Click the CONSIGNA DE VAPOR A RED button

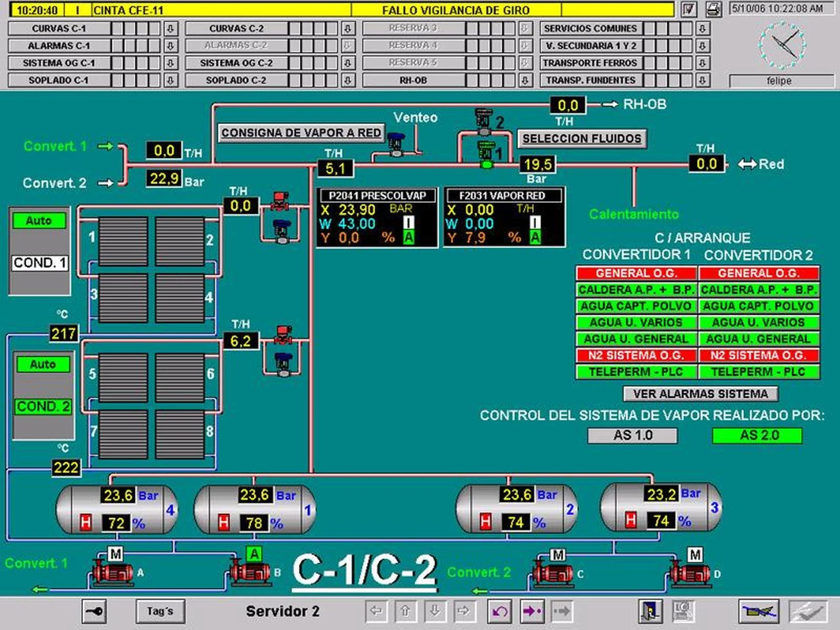[x=301, y=133]
